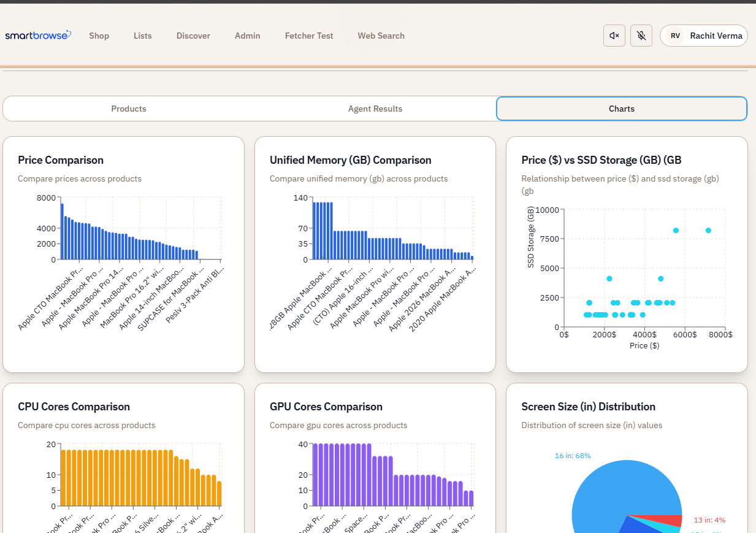Click the "16 in: 68%" pie label
756x533 pixels.
pyautogui.click(x=573, y=456)
